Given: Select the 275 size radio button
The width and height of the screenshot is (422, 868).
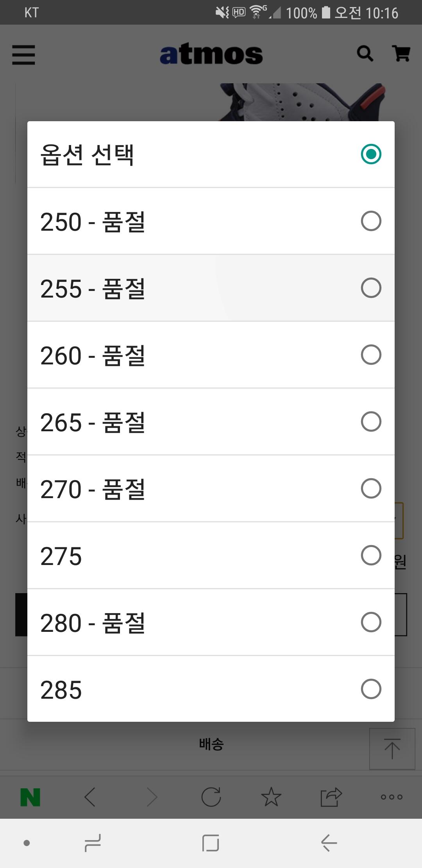Looking at the screenshot, I should tap(371, 555).
